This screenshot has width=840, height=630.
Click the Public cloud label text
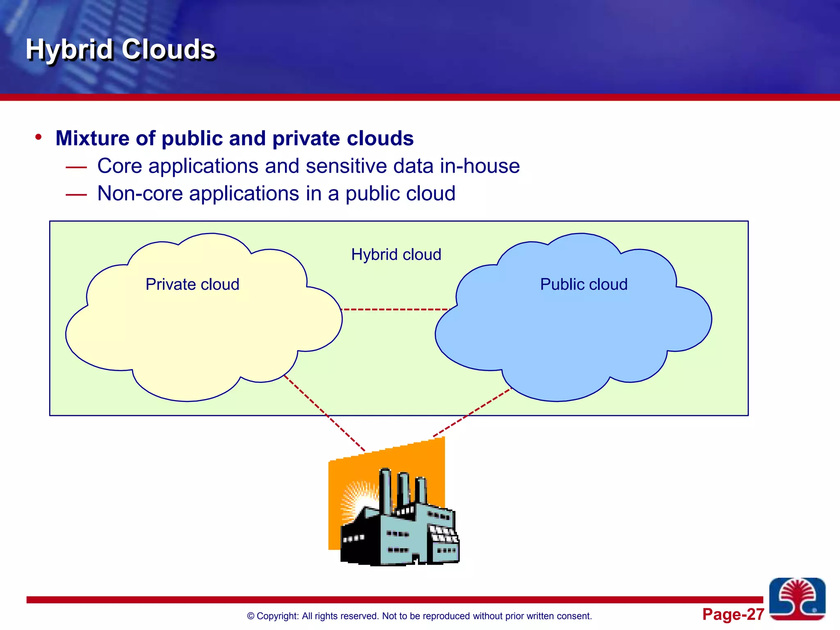(584, 284)
